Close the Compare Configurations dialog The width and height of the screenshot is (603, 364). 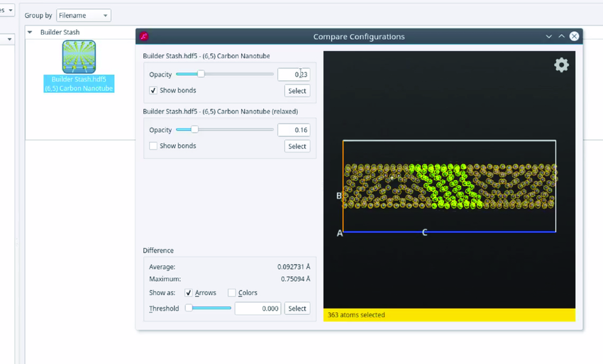(x=574, y=36)
